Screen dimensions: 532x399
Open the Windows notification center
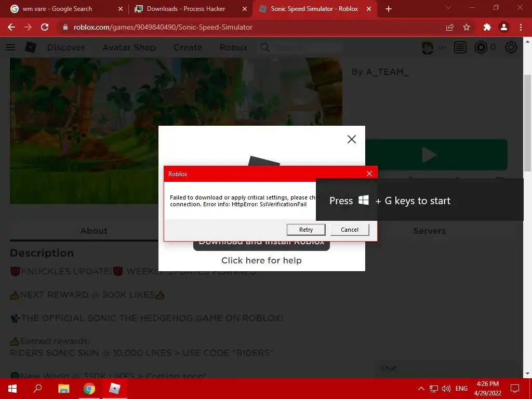coord(515,389)
